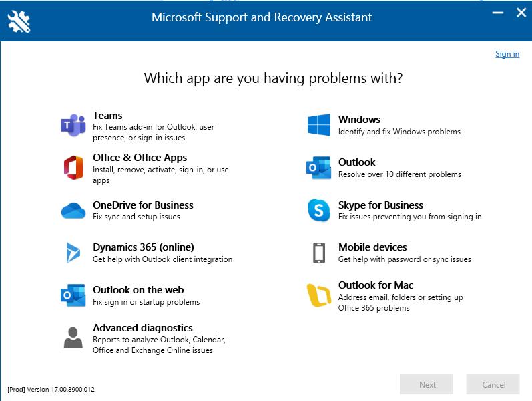Screen dimensions: 532x401
Task: Choose the OneDrive for Business heading
Action: 143,205
